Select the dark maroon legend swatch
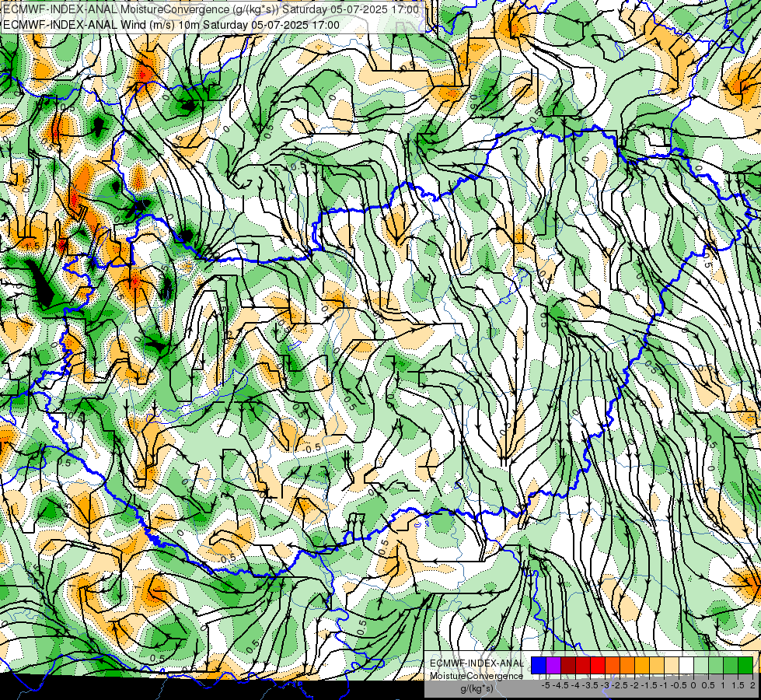This screenshot has height=700, width=761. tap(568, 666)
